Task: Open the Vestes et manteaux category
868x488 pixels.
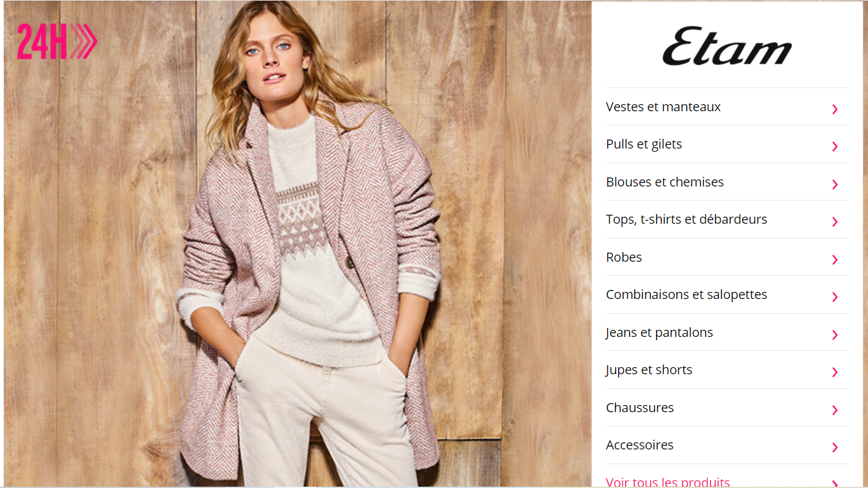Action: (727, 107)
